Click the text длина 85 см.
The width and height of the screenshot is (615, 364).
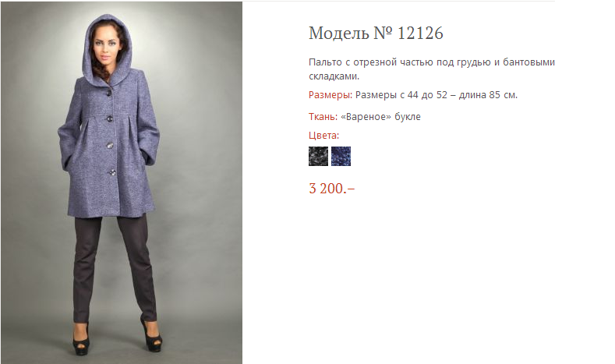click(488, 95)
